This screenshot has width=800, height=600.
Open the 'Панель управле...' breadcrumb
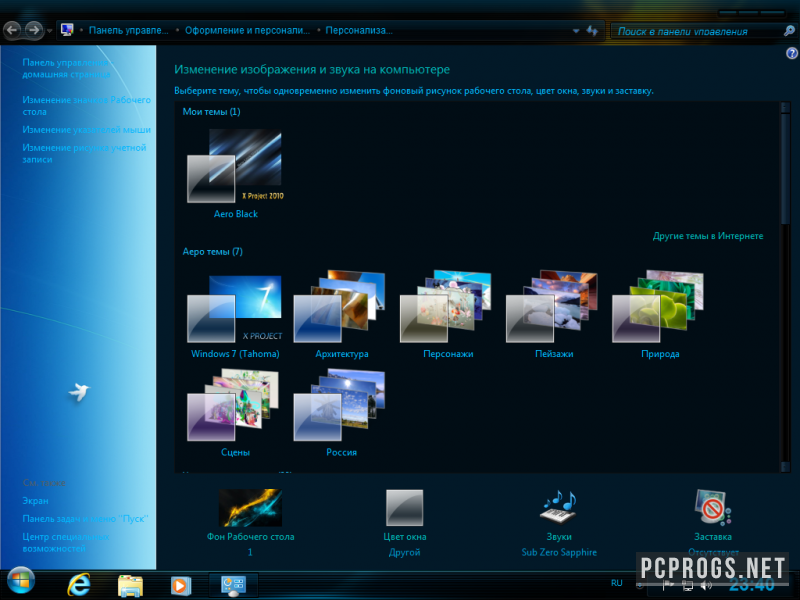pyautogui.click(x=128, y=31)
